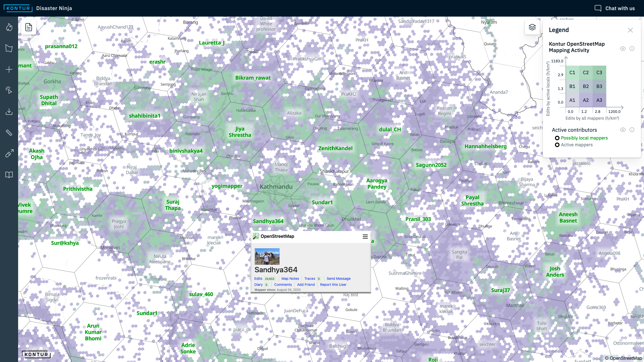Activate the locate-me cursor sidebar icon

pos(9,90)
